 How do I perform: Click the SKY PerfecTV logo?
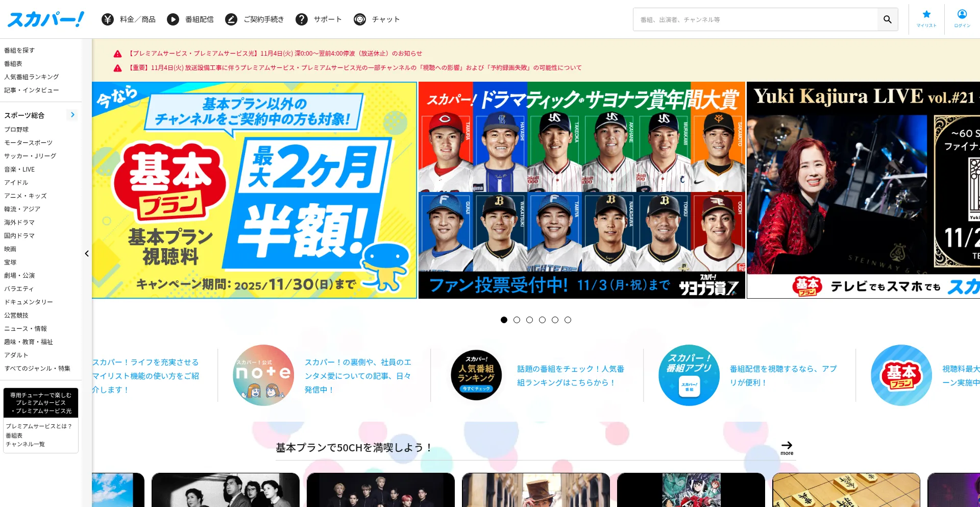coord(45,19)
